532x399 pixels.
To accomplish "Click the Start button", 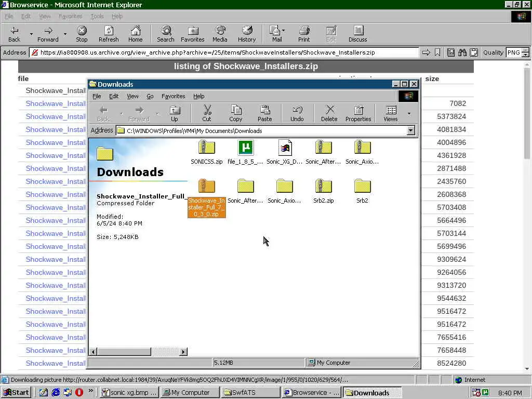I will (x=16, y=393).
